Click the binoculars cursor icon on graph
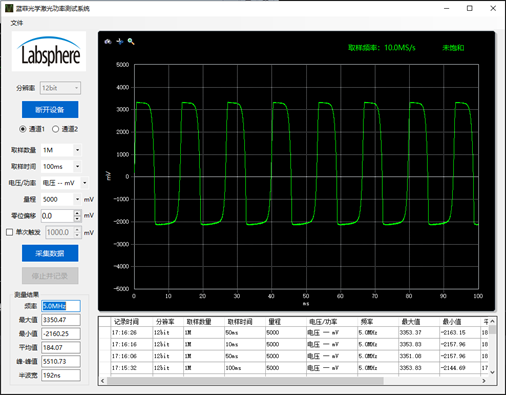The width and height of the screenshot is (506, 395). click(x=108, y=42)
